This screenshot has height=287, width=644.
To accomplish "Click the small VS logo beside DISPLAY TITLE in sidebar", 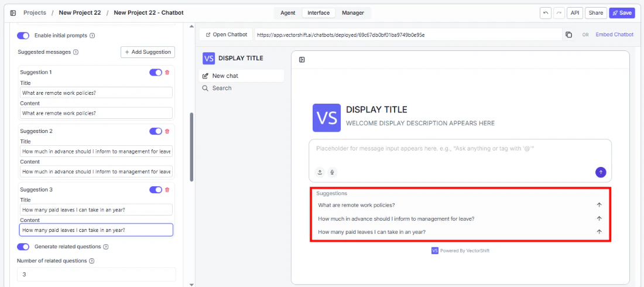I will [x=208, y=59].
